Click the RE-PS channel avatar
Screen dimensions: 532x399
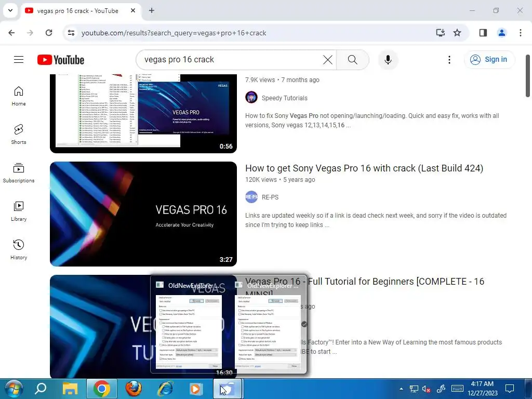coord(251,197)
